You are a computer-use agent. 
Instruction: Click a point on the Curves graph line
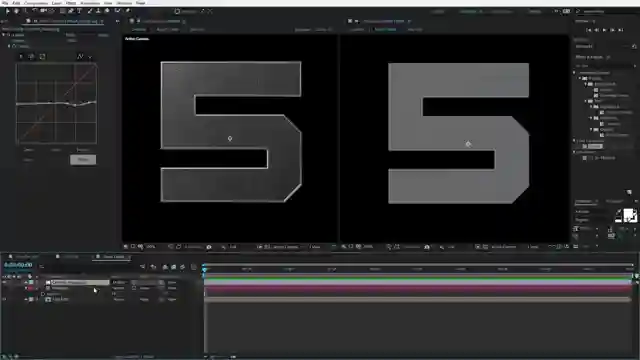(x=75, y=105)
